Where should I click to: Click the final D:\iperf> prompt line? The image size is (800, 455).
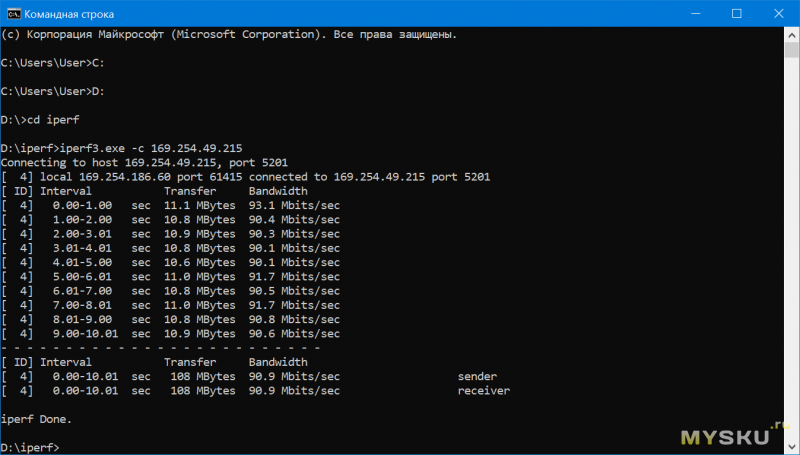tap(30, 447)
